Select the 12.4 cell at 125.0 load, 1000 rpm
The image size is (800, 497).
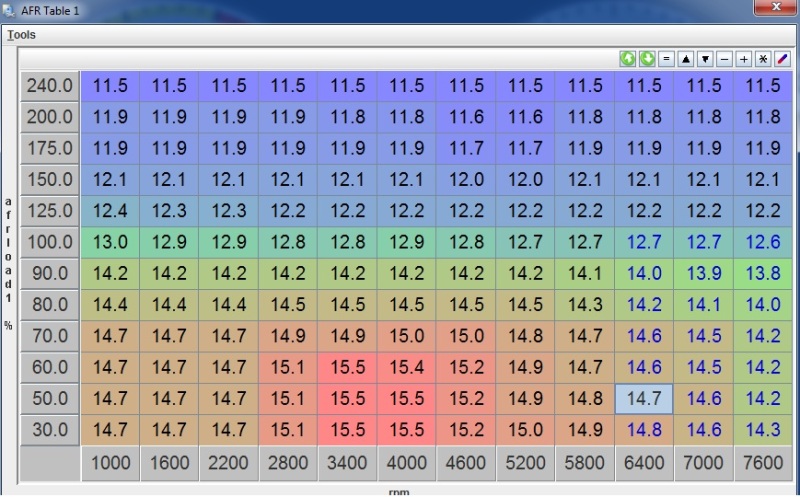click(x=110, y=211)
